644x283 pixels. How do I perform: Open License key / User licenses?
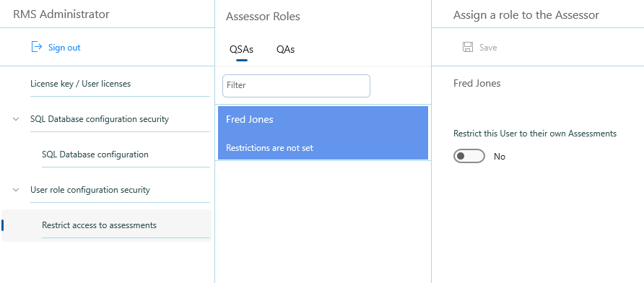click(81, 84)
